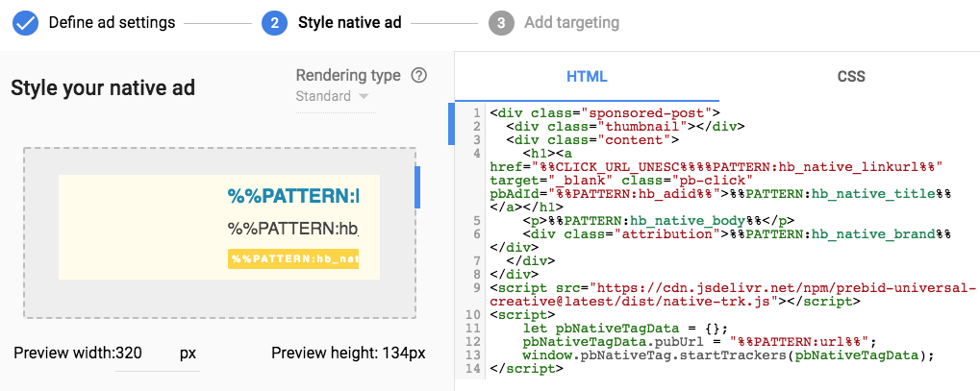Expand the Standard rendering type dropdown
This screenshot has height=391, width=980.
pyautogui.click(x=333, y=97)
